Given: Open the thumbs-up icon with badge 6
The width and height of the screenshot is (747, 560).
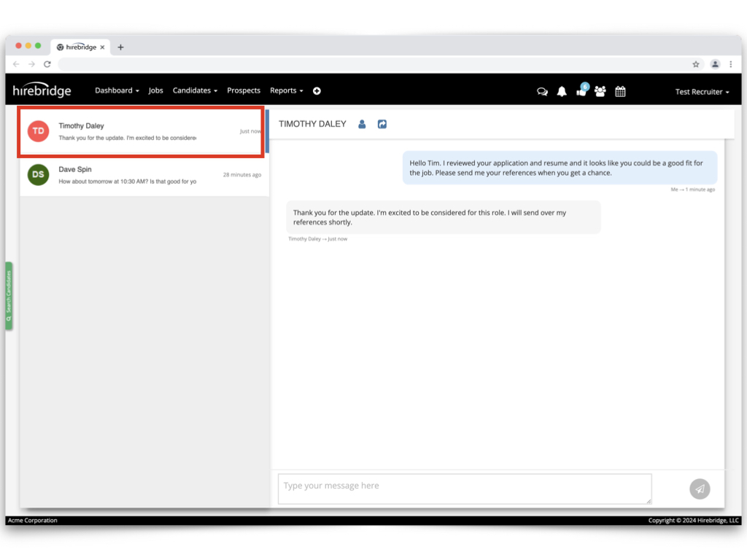Looking at the screenshot, I should 581,91.
